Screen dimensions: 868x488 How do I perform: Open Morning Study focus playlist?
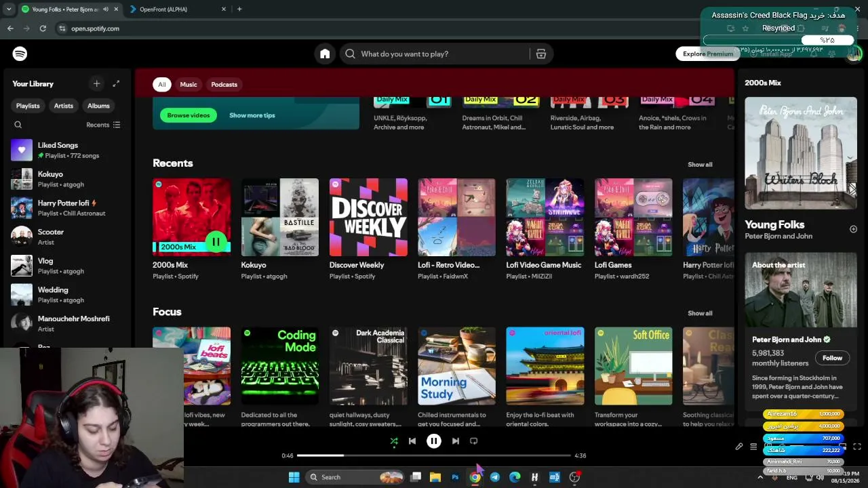point(456,378)
